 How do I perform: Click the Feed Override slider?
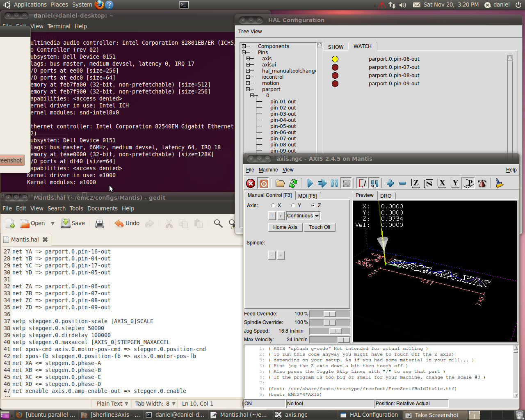(x=329, y=314)
